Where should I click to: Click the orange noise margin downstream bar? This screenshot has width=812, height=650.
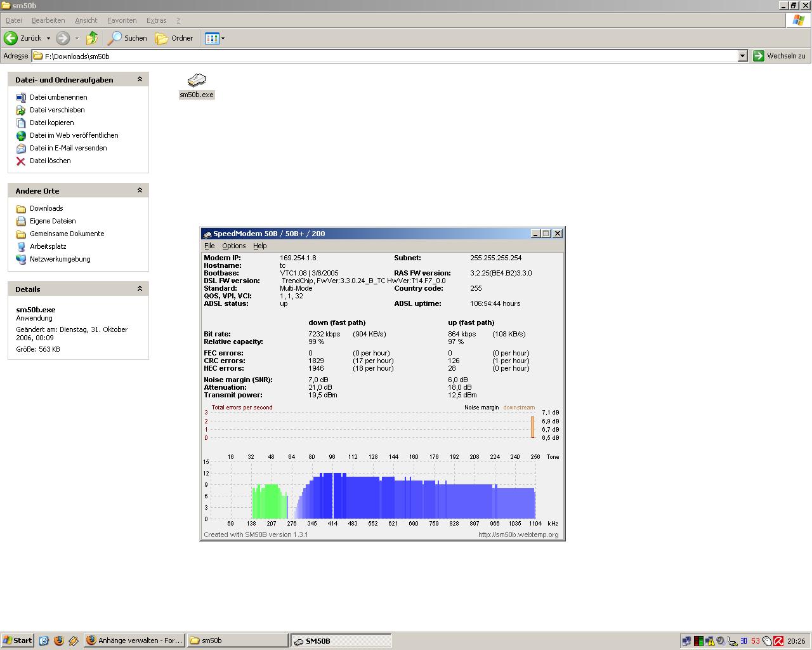click(533, 427)
